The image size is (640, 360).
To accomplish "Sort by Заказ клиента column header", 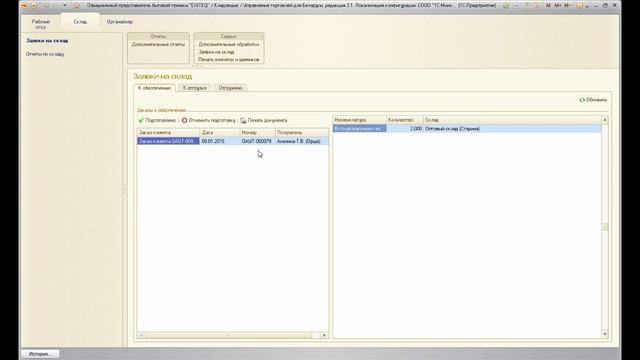I will (168, 133).
